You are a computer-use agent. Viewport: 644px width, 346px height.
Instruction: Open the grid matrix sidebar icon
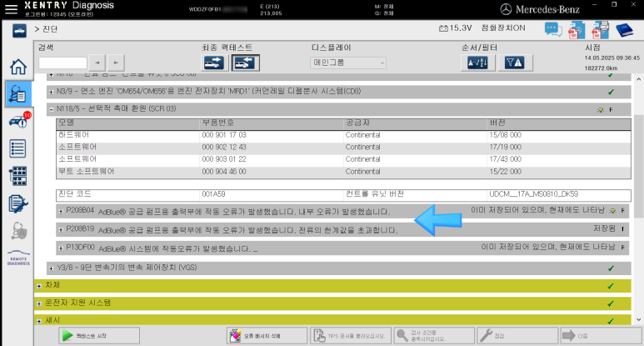tap(18, 176)
